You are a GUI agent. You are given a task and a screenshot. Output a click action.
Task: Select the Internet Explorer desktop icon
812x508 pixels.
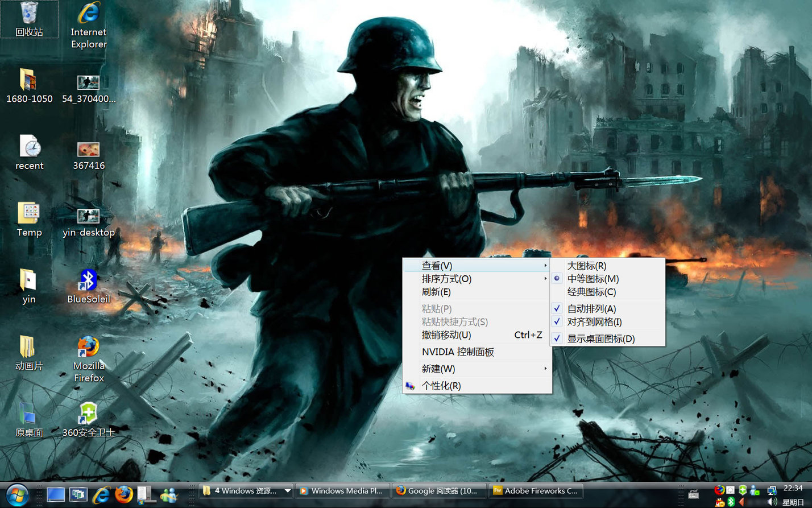point(89,26)
